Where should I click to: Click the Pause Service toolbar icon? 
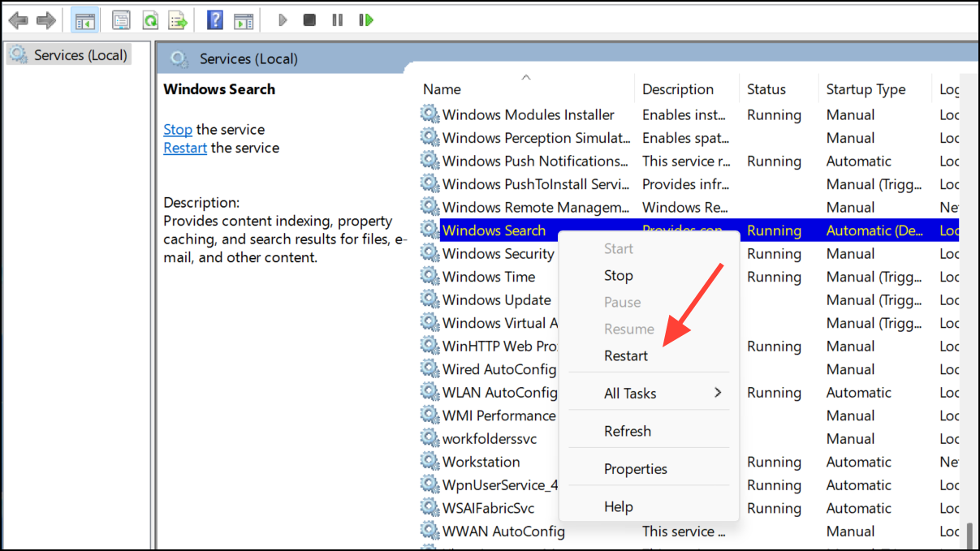click(x=338, y=19)
